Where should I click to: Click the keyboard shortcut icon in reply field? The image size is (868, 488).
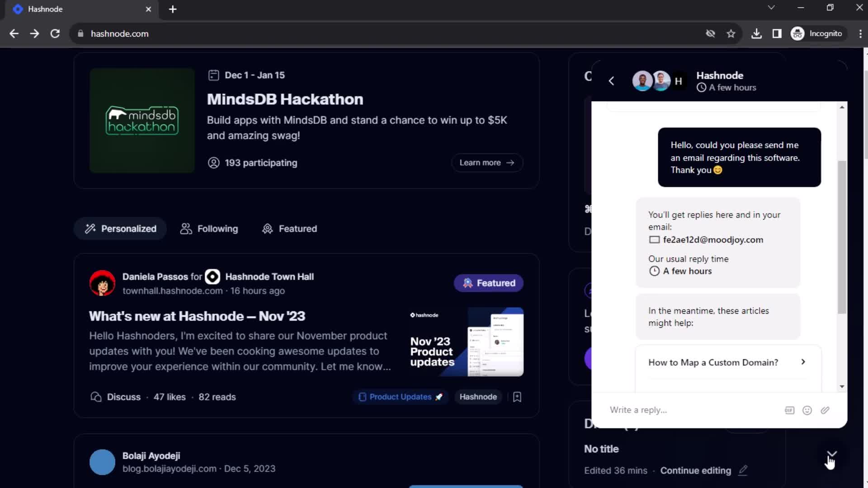[x=789, y=410]
